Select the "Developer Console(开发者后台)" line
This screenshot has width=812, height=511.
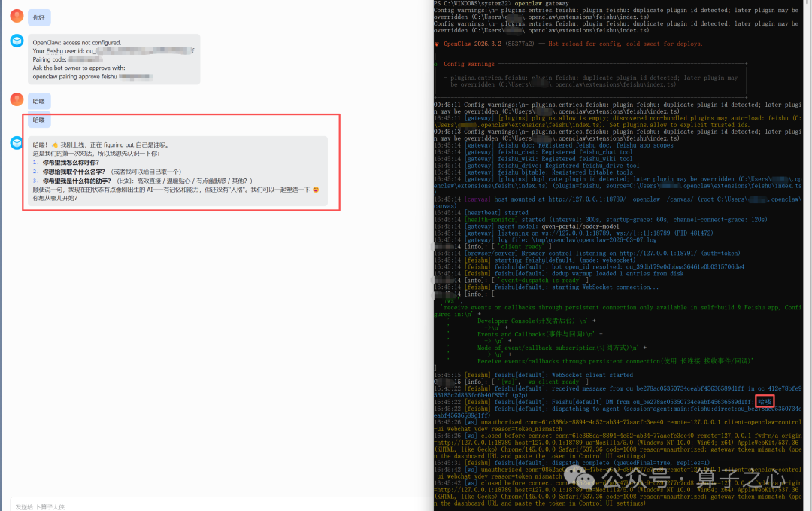click(x=537, y=321)
